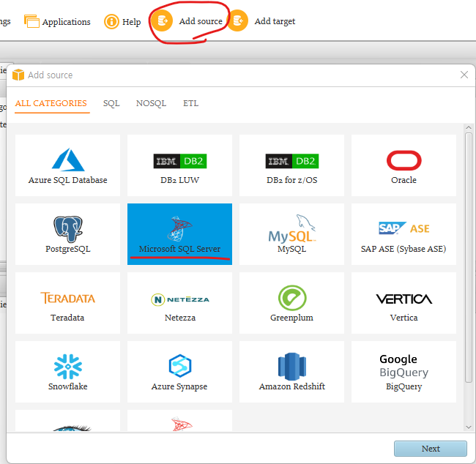Select the Oracle source tile
Screen dimensions: 476x464
click(404, 165)
